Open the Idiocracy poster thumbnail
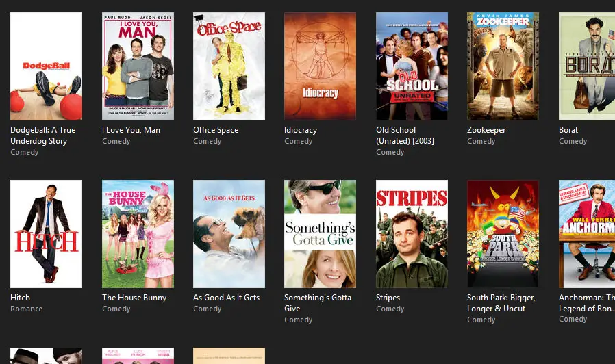Screen dimensions: 615x364 320,66
